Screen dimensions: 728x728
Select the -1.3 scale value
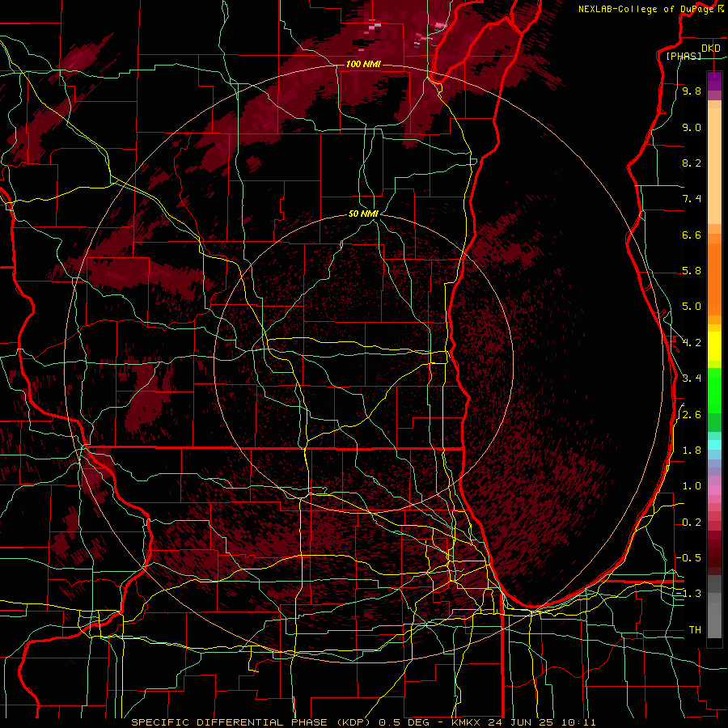click(x=688, y=594)
